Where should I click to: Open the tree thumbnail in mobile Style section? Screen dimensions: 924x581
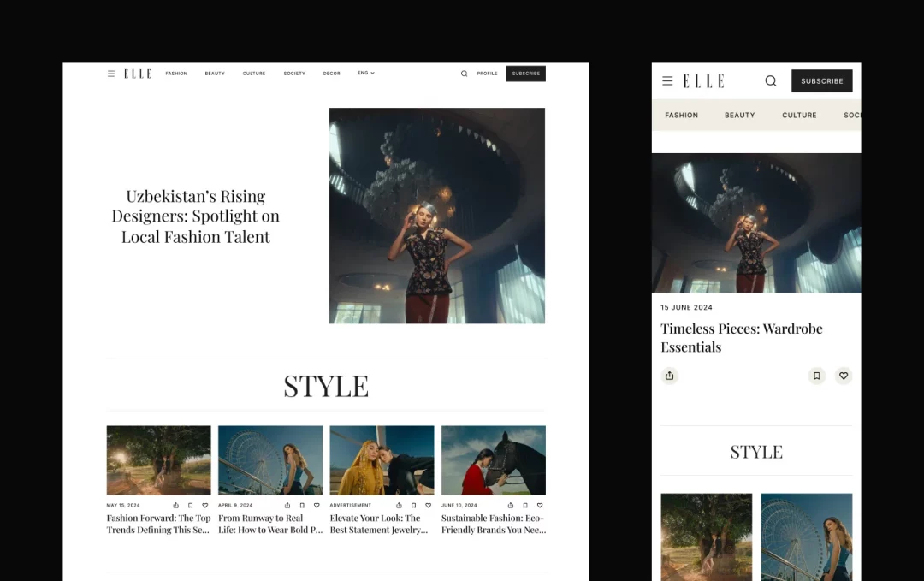(x=706, y=537)
